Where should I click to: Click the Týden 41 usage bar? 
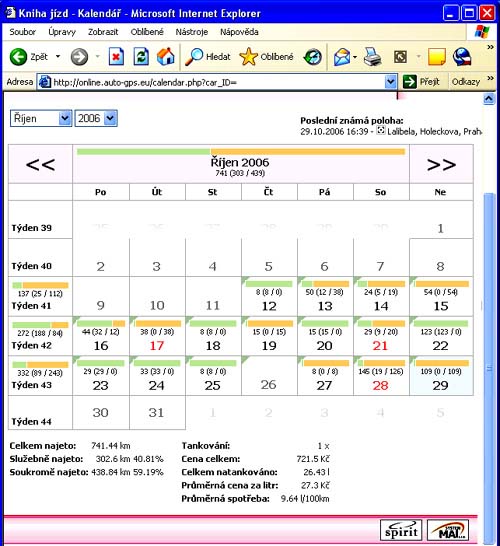40,286
